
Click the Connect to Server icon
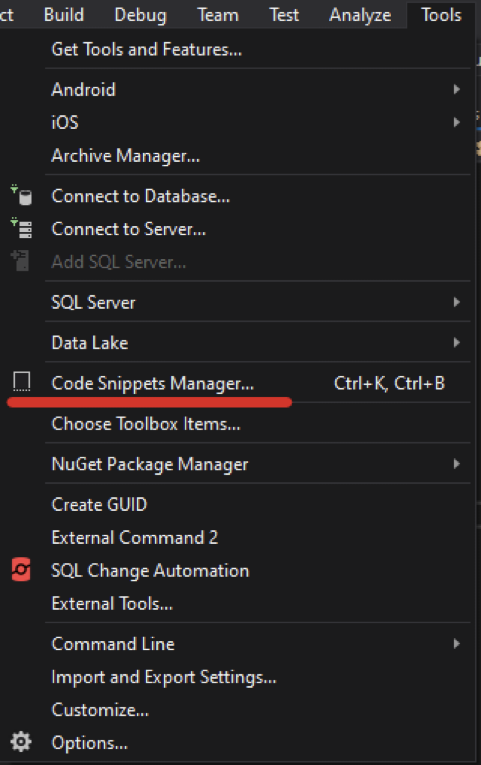click(x=21, y=228)
